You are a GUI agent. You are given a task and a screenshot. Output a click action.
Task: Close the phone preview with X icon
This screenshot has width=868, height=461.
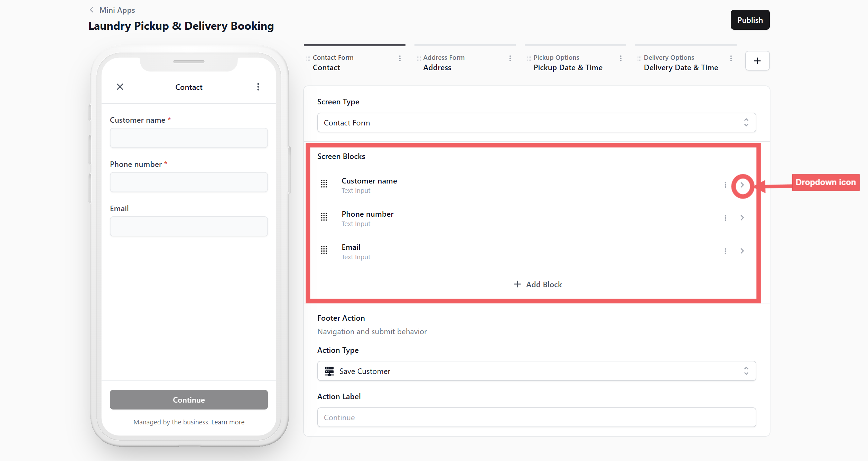[120, 87]
